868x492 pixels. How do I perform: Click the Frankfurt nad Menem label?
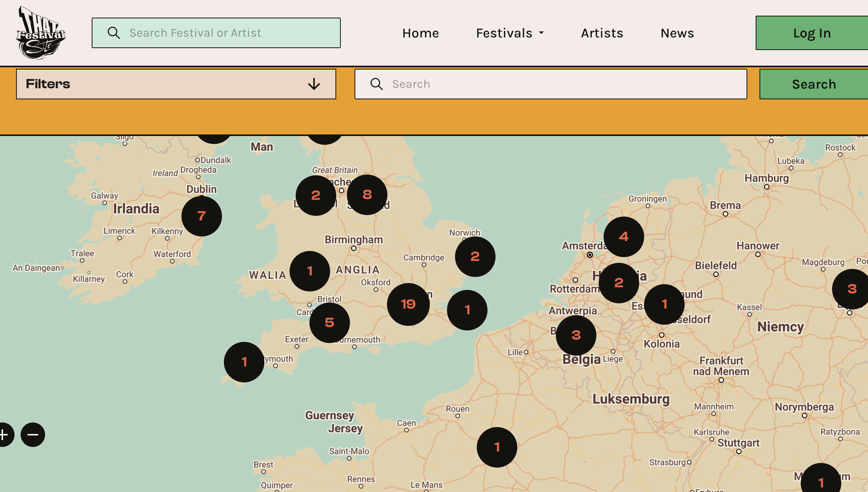coord(721,366)
